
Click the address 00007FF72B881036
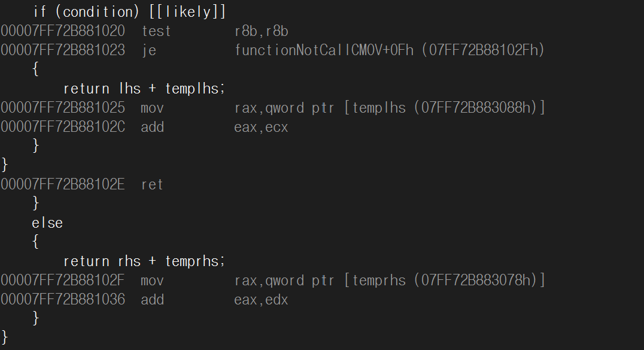(x=63, y=300)
